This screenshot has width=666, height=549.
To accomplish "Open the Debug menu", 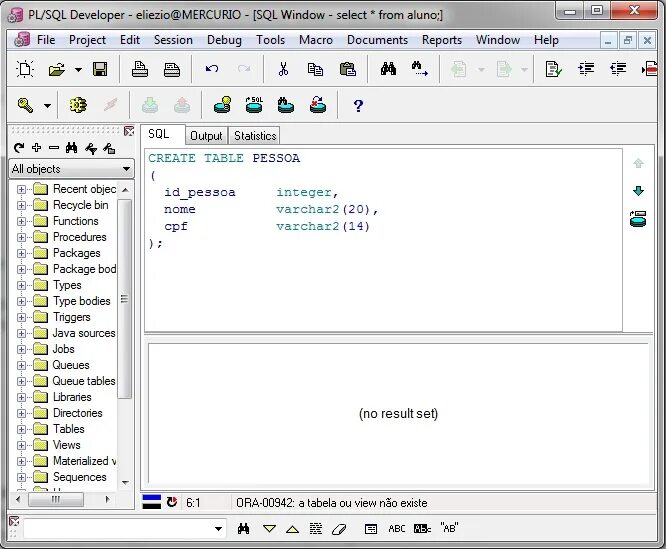I will tap(224, 40).
